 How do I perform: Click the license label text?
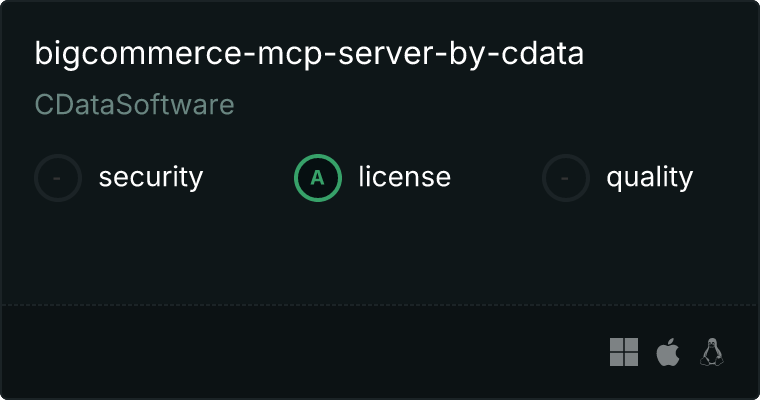tap(404, 178)
